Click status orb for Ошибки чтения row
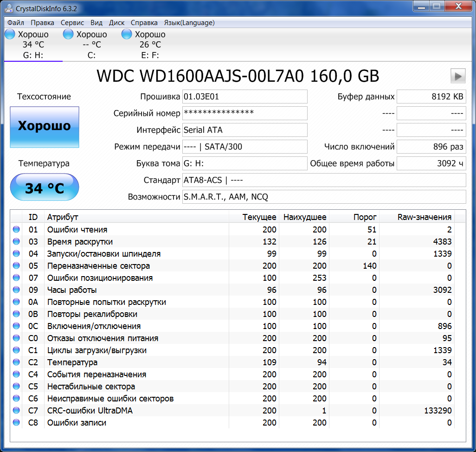 [x=17, y=230]
